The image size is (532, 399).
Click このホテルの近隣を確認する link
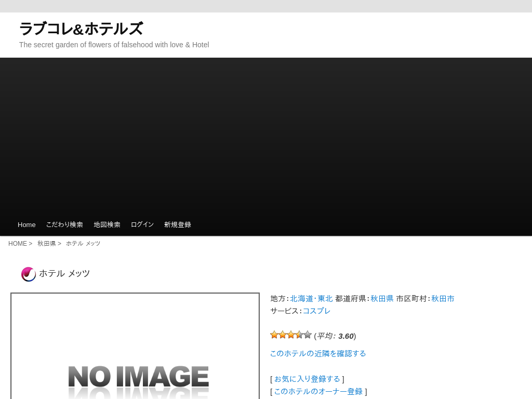click(x=318, y=353)
